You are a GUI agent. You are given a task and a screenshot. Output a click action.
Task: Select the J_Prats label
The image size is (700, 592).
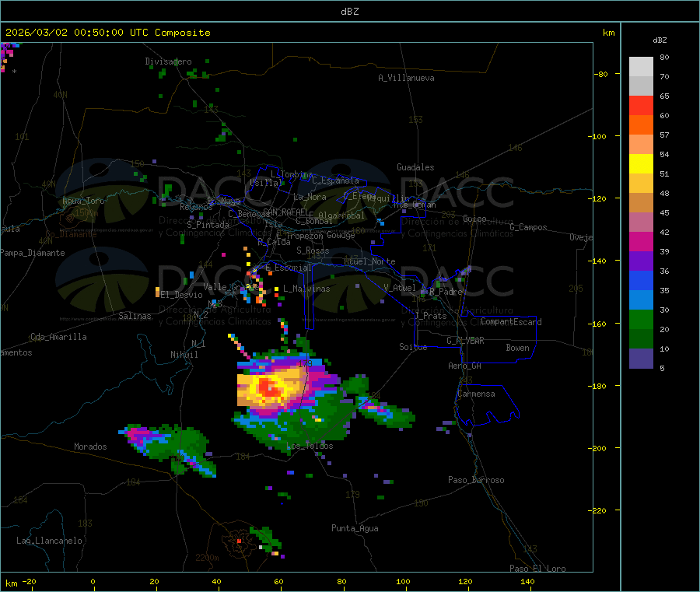coord(431,316)
